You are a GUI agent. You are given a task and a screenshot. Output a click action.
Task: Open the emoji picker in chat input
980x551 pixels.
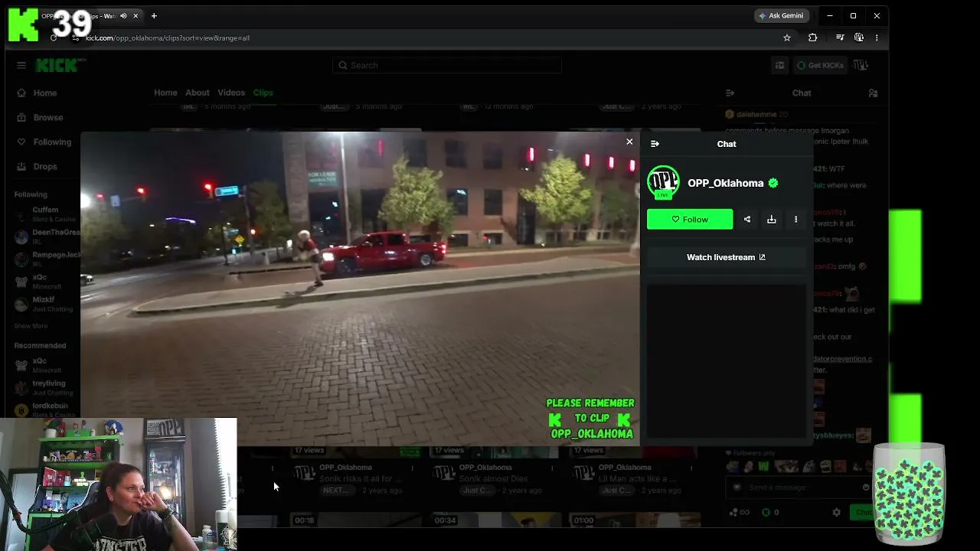866,487
